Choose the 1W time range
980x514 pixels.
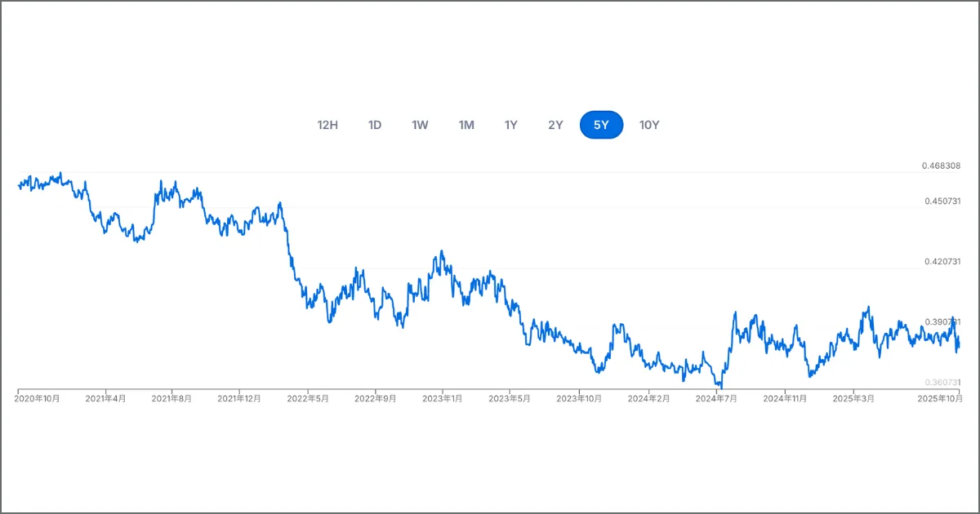420,125
